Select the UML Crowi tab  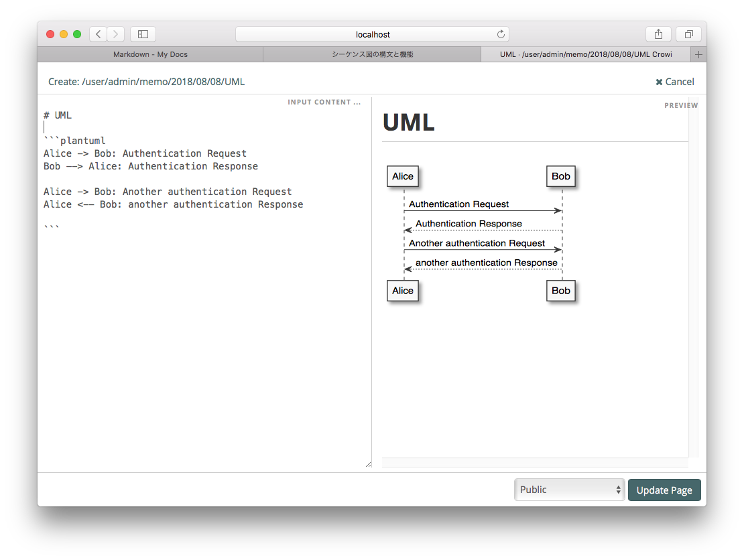tap(586, 54)
